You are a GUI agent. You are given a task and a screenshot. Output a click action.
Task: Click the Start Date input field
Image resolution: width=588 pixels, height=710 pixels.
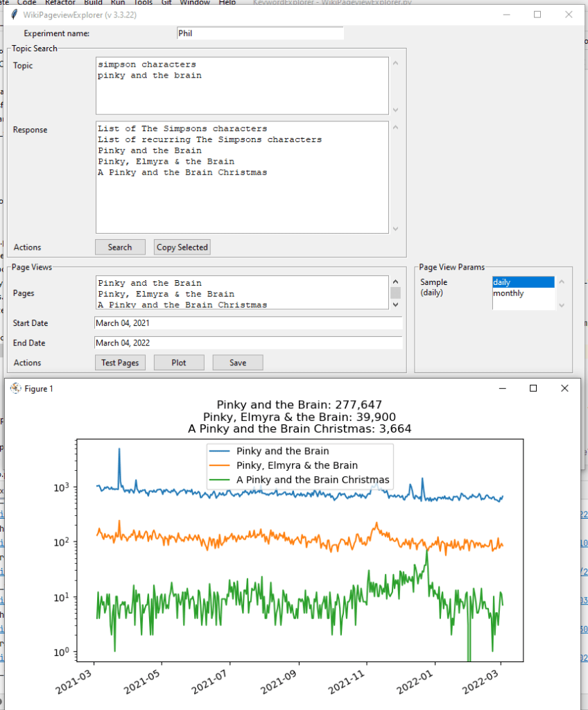click(248, 323)
